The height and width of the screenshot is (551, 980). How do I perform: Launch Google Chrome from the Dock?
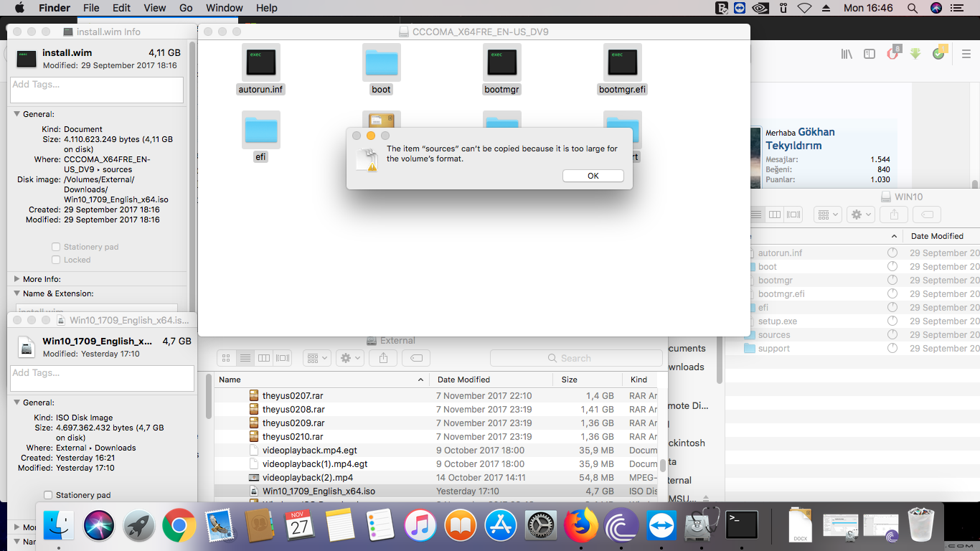(179, 527)
